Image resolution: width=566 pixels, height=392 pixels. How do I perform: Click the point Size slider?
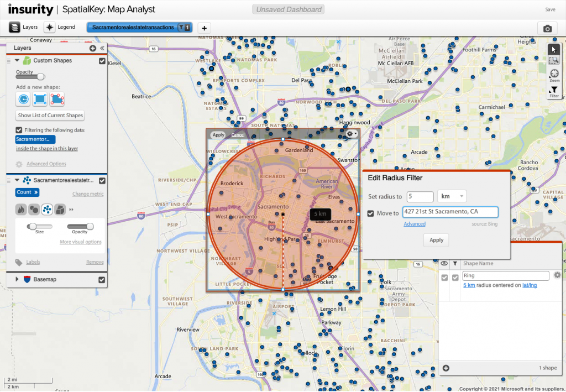coord(40,226)
